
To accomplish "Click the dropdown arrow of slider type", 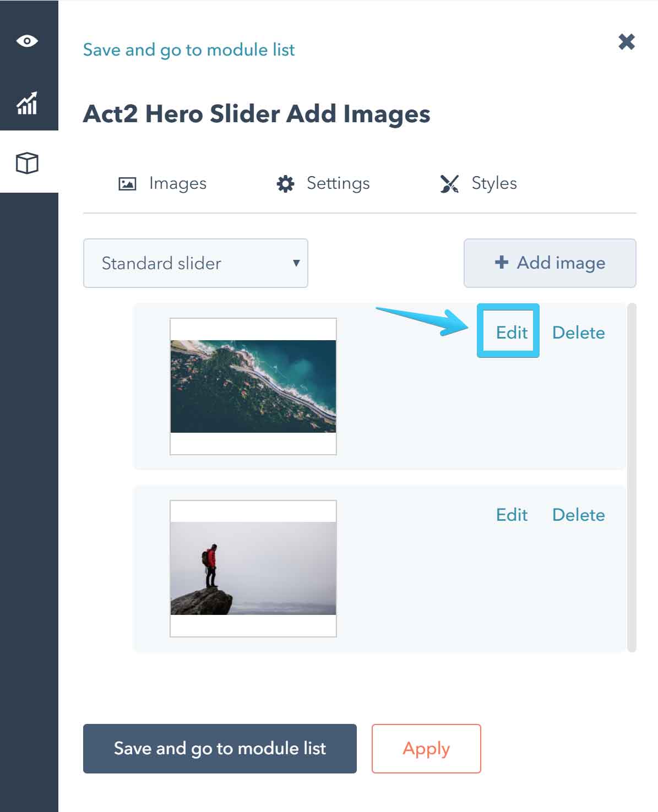I will [x=296, y=263].
